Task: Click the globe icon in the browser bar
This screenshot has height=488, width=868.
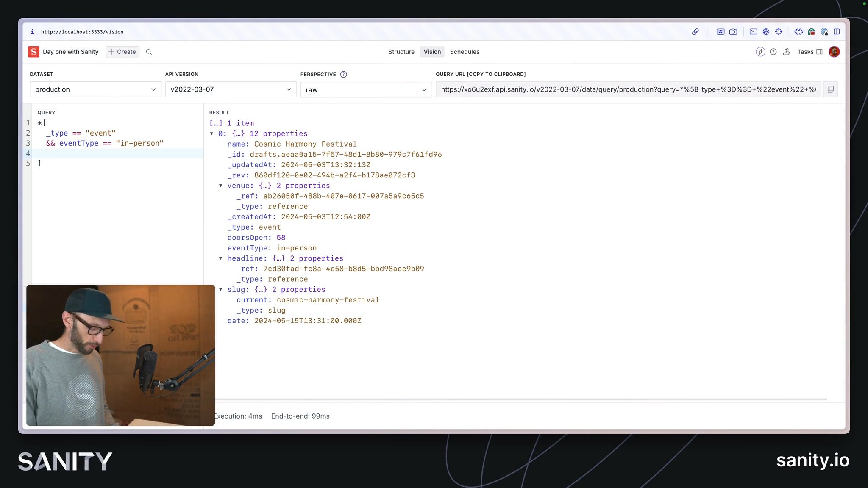Action: (766, 32)
